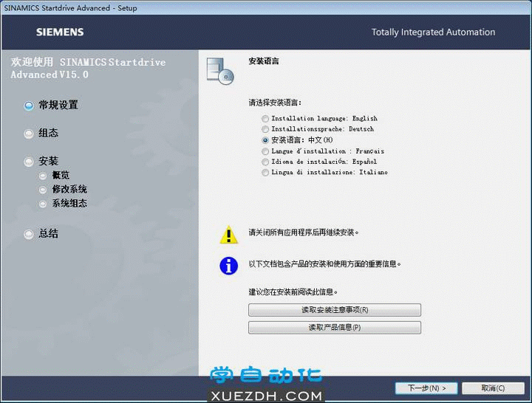Choose 中文 installation language option

[x=265, y=140]
